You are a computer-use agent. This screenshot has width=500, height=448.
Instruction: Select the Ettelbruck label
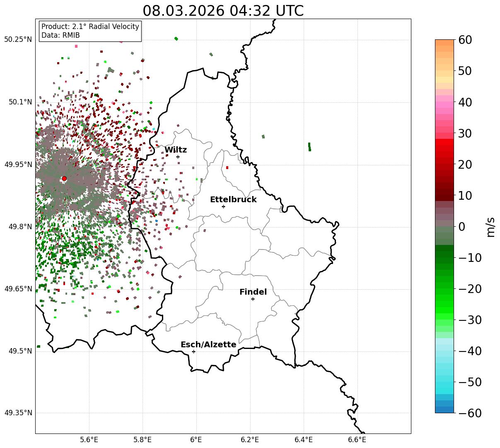tap(233, 199)
